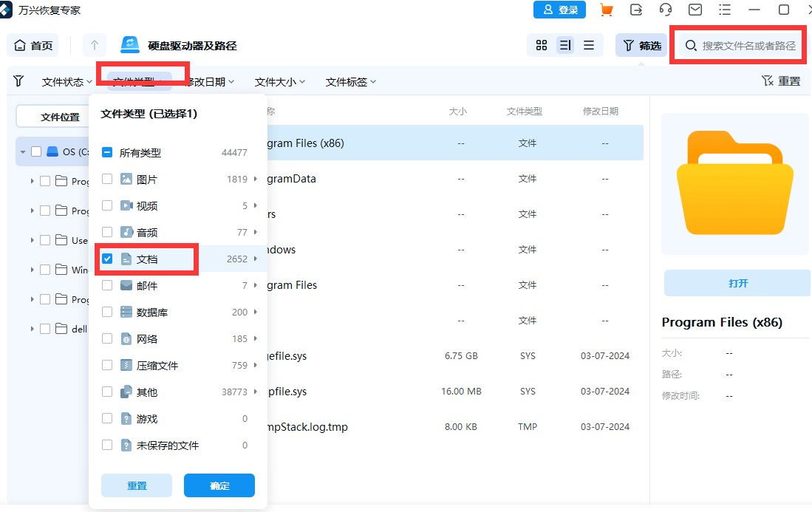Uncheck the 文档 file type checkbox
The height and width of the screenshot is (512, 812).
[x=106, y=259]
